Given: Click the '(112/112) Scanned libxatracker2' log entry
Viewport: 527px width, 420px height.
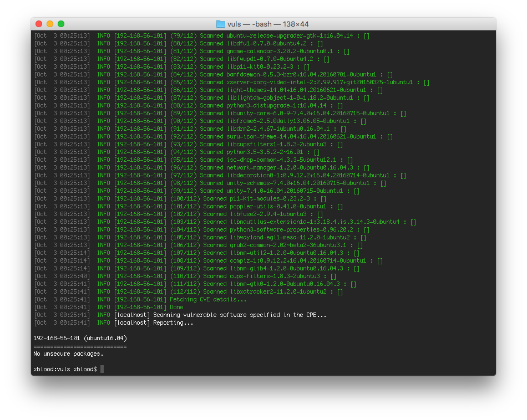Looking at the screenshot, I should pos(189,292).
